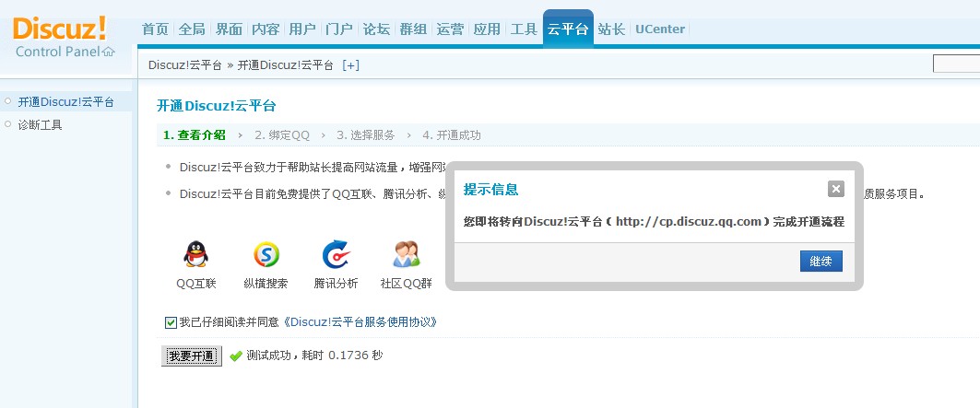The width and height of the screenshot is (980, 408).
Task: Click the search input field at top right
Action: (956, 64)
